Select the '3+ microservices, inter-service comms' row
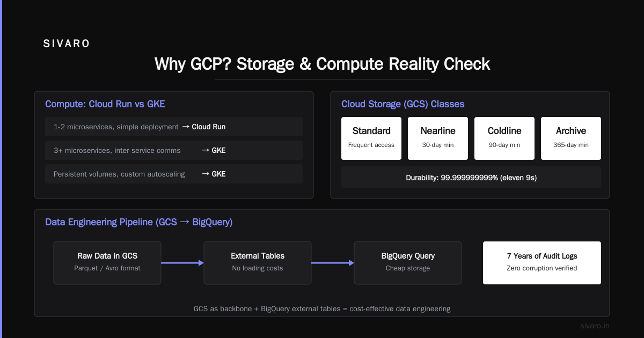Image resolution: width=644 pixels, height=338 pixels. point(174,150)
